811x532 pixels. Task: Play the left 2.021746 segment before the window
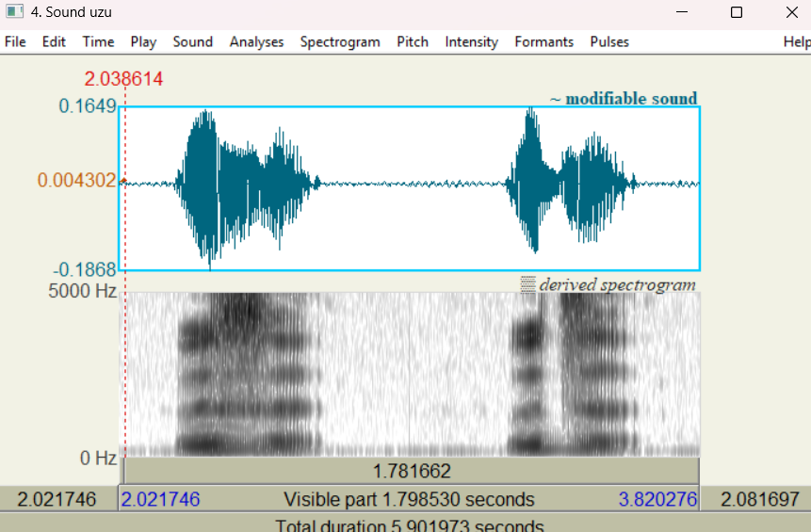point(58,499)
